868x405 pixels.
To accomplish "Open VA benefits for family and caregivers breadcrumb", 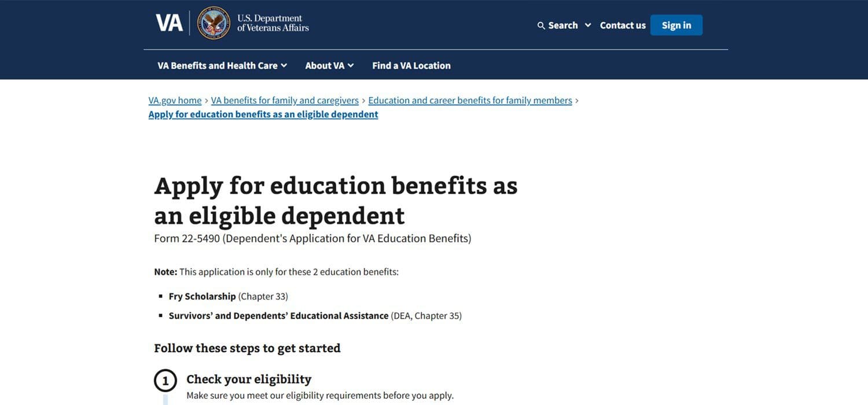I will click(285, 100).
